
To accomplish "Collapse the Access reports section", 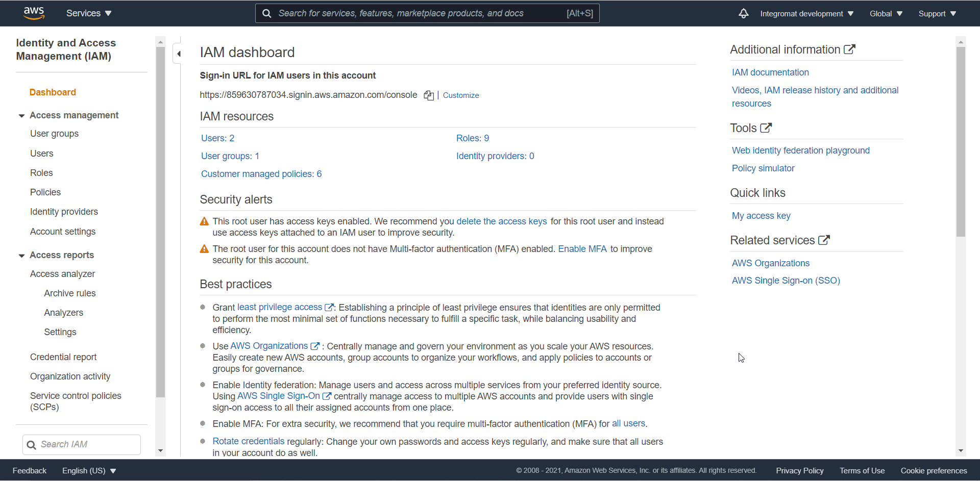I will 21,255.
